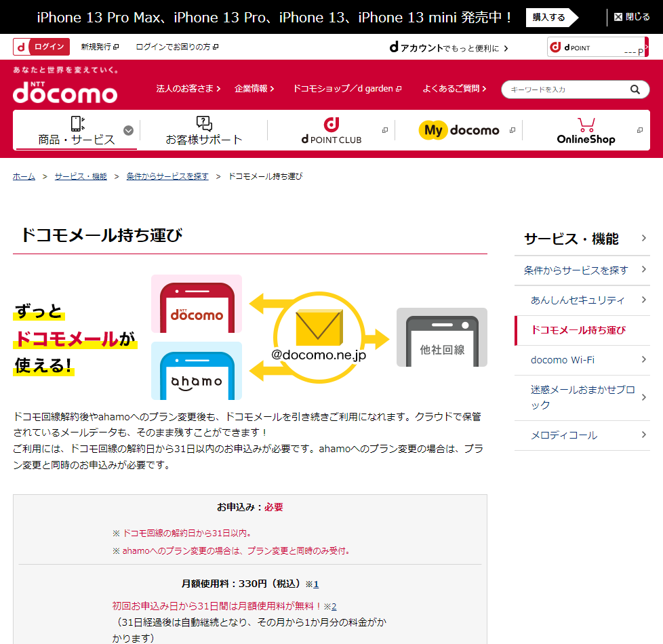663x644 pixels.
Task: Open ドコモショップ／d garden link
Action: point(347,88)
